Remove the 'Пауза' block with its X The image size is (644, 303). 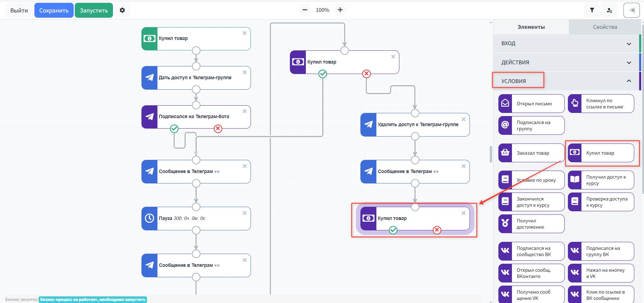245,213
